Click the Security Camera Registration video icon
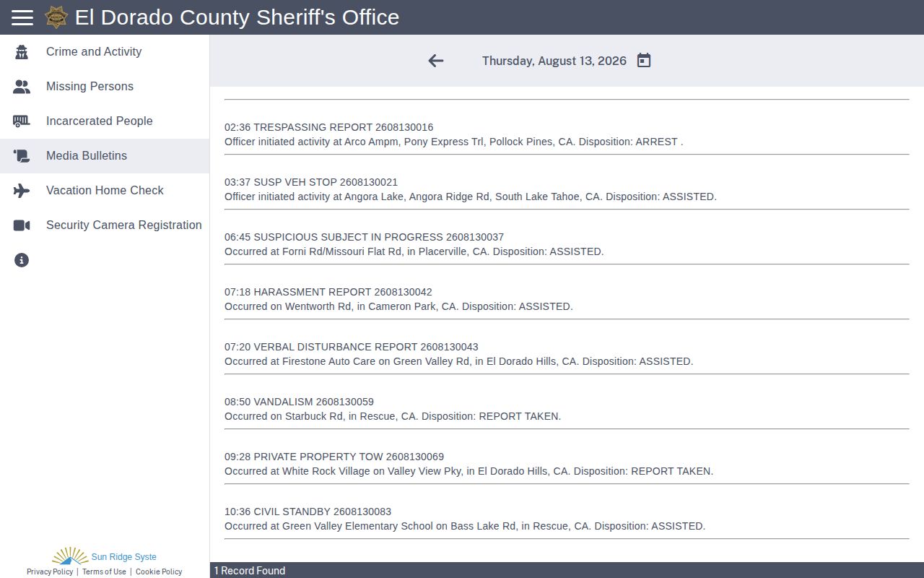924x578 pixels. pyautogui.click(x=22, y=225)
